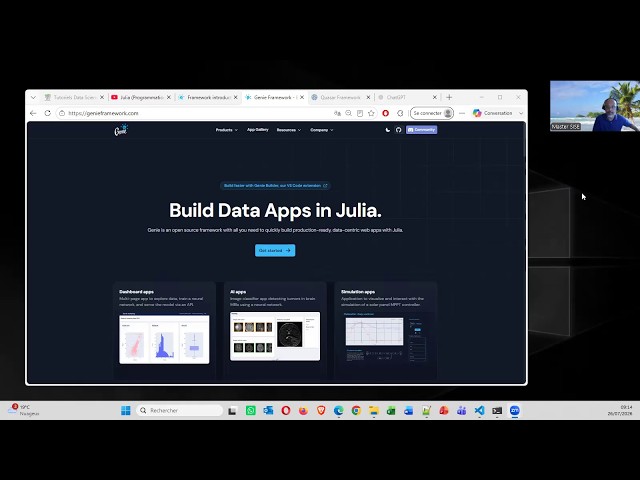This screenshot has height=480, width=640.
Task: Open the clock and date in system tray
Action: point(620,410)
